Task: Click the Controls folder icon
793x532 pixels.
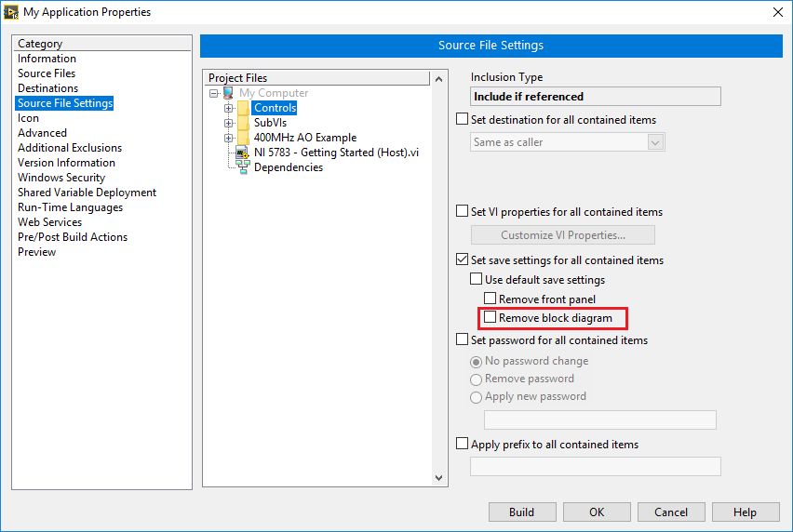Action: [243, 108]
